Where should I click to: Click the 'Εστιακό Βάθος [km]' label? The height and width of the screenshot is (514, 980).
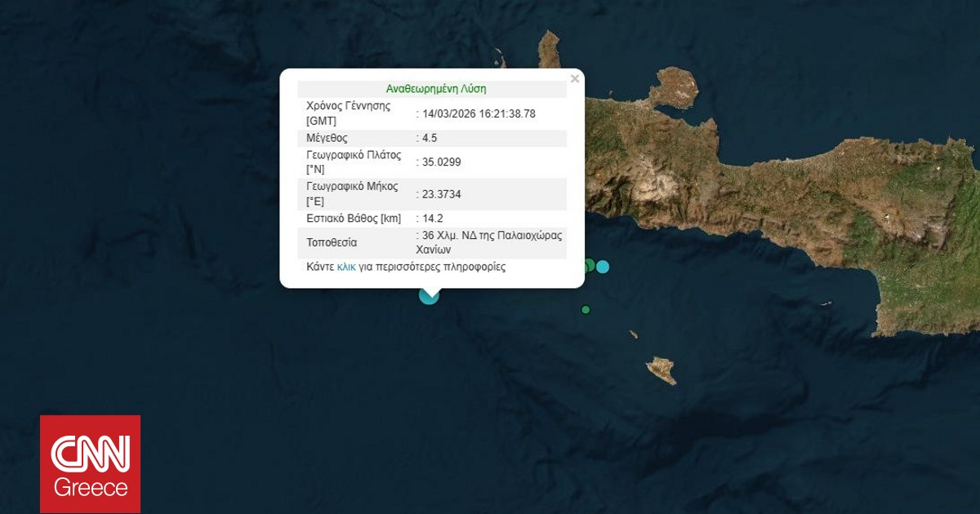354,219
